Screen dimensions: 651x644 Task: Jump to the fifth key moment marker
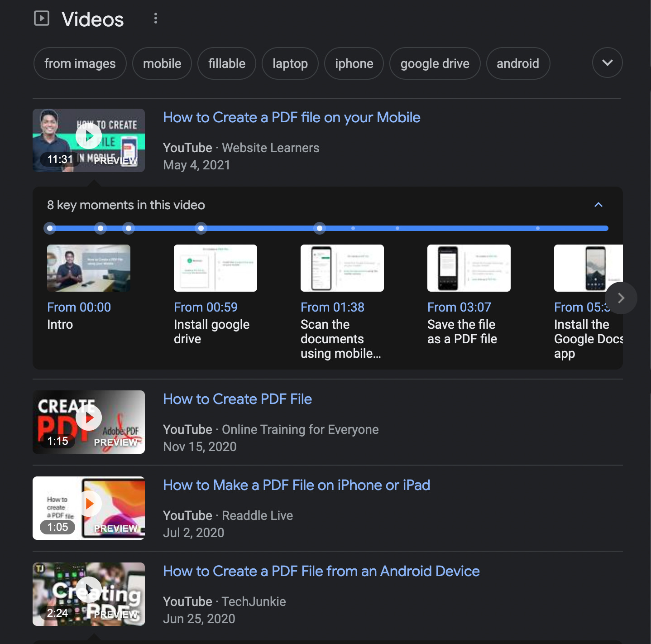320,228
